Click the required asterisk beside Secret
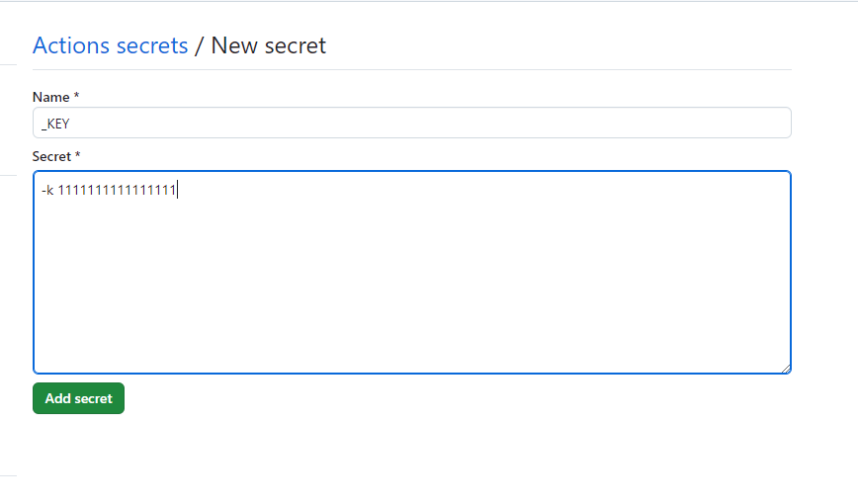The width and height of the screenshot is (858, 504). [78, 155]
